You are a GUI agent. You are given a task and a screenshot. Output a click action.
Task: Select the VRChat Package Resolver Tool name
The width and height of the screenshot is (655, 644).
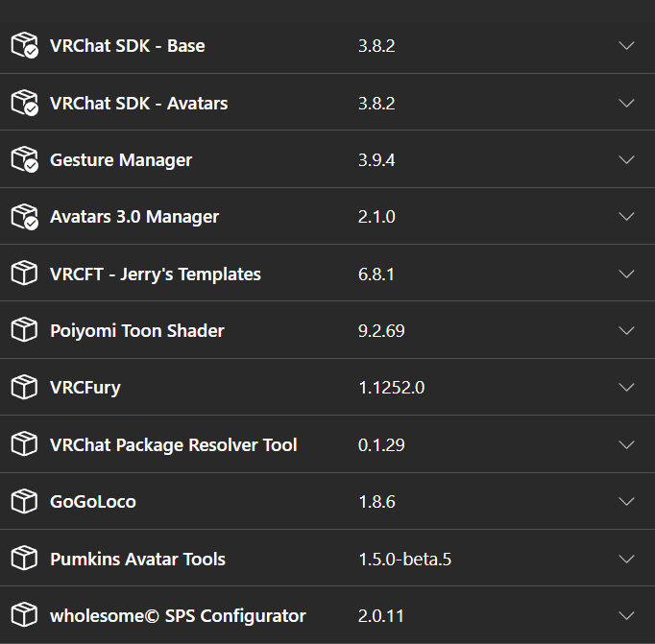pyautogui.click(x=173, y=444)
